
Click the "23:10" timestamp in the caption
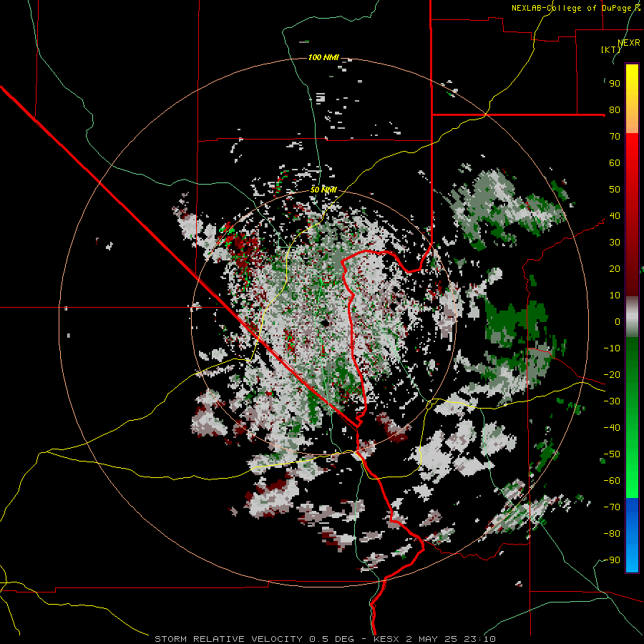[x=479, y=639]
